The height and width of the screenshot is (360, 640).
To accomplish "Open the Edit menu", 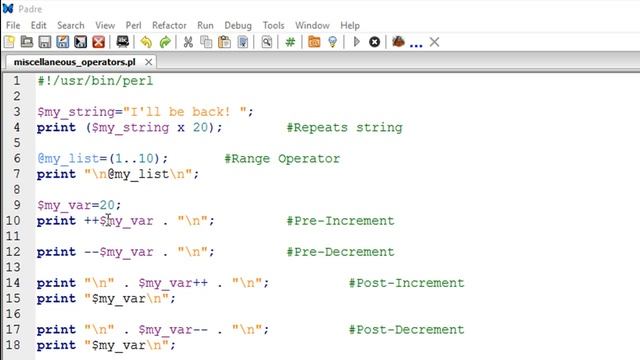I will click(x=38, y=25).
